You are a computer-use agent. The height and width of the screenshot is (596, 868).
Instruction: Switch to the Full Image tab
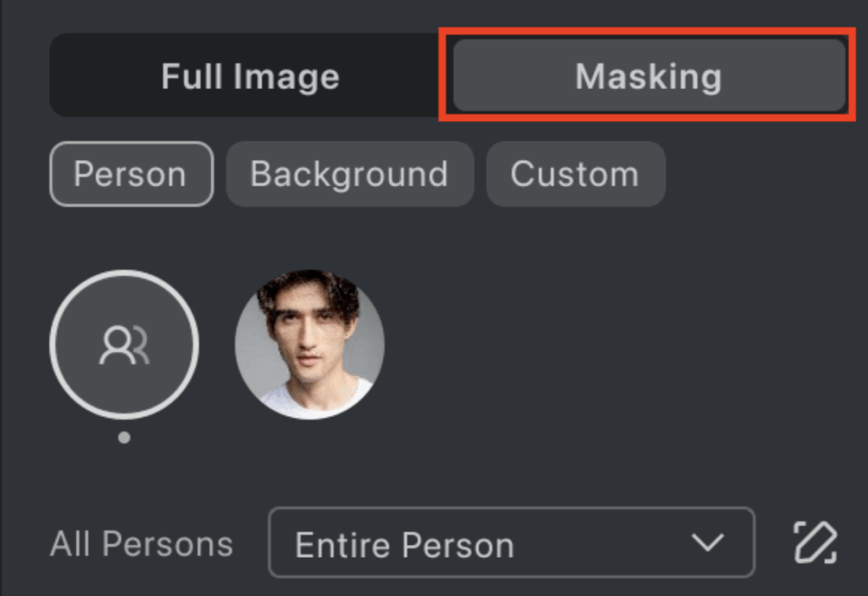point(248,75)
